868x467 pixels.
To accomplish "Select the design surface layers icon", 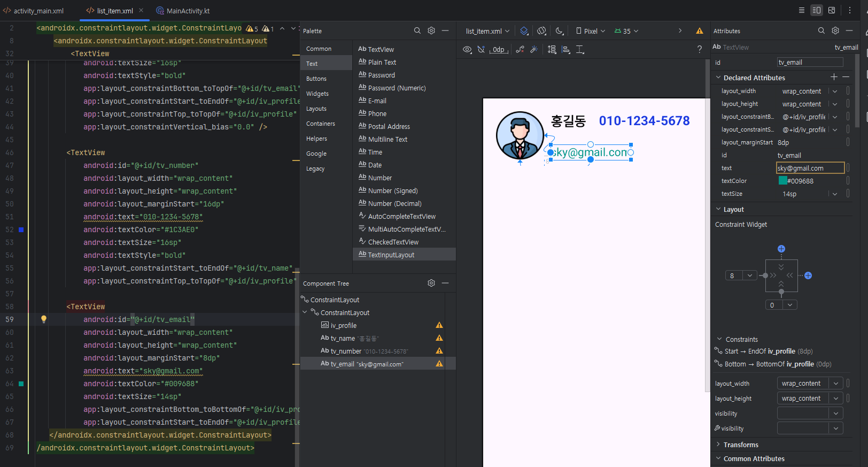I will pyautogui.click(x=524, y=31).
